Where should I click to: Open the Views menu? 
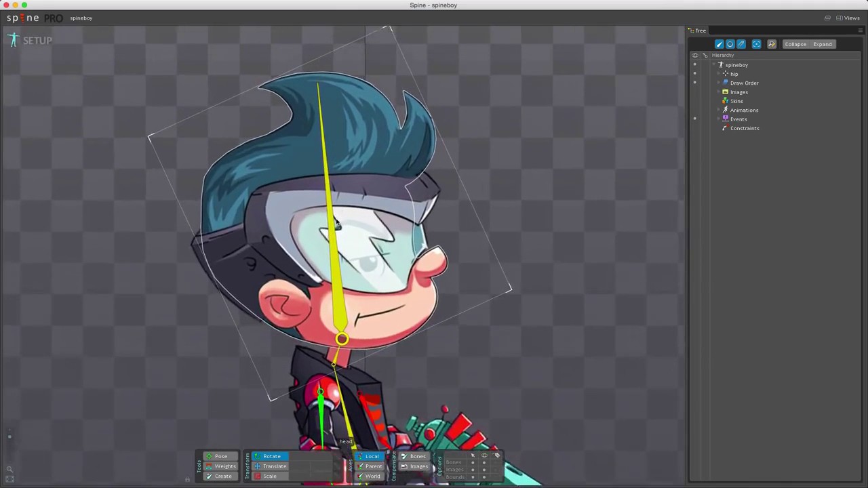pos(848,18)
